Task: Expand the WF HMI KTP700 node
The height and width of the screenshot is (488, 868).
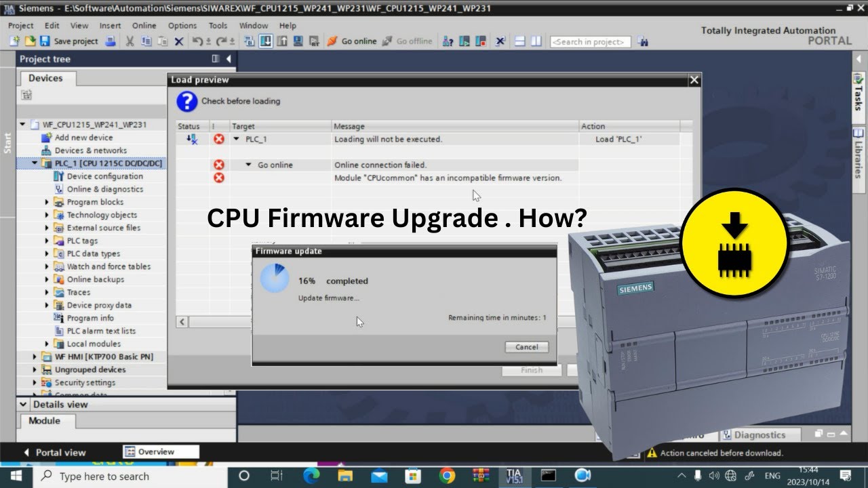Action: click(x=35, y=357)
